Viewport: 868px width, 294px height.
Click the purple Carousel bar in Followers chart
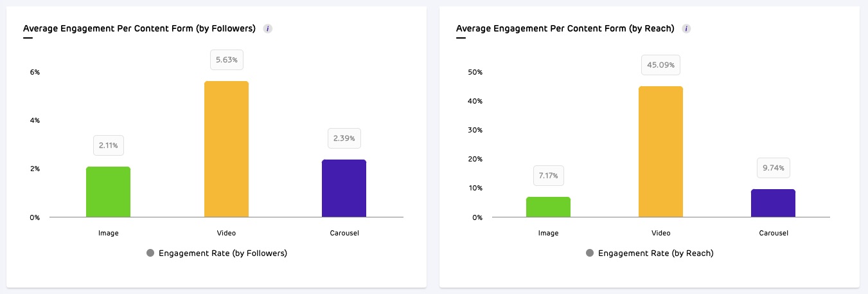click(344, 188)
